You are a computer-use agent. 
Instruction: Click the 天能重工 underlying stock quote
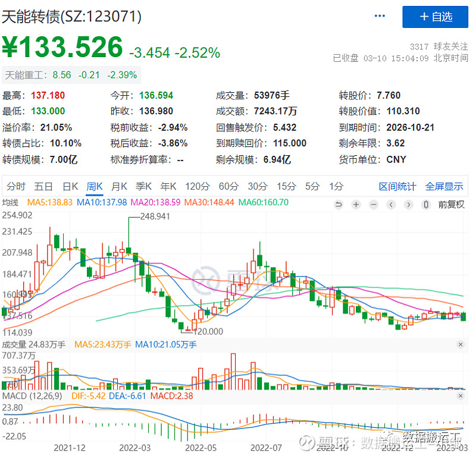71,75
